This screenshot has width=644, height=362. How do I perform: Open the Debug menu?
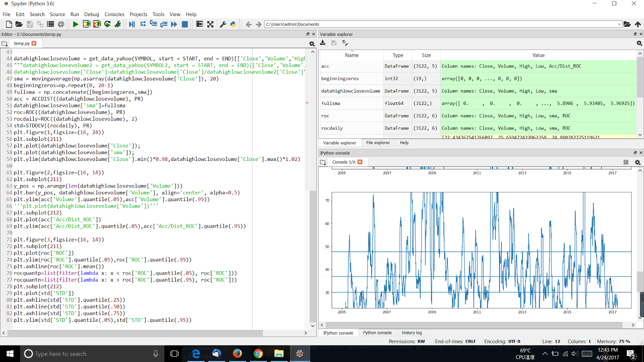pyautogui.click(x=92, y=14)
